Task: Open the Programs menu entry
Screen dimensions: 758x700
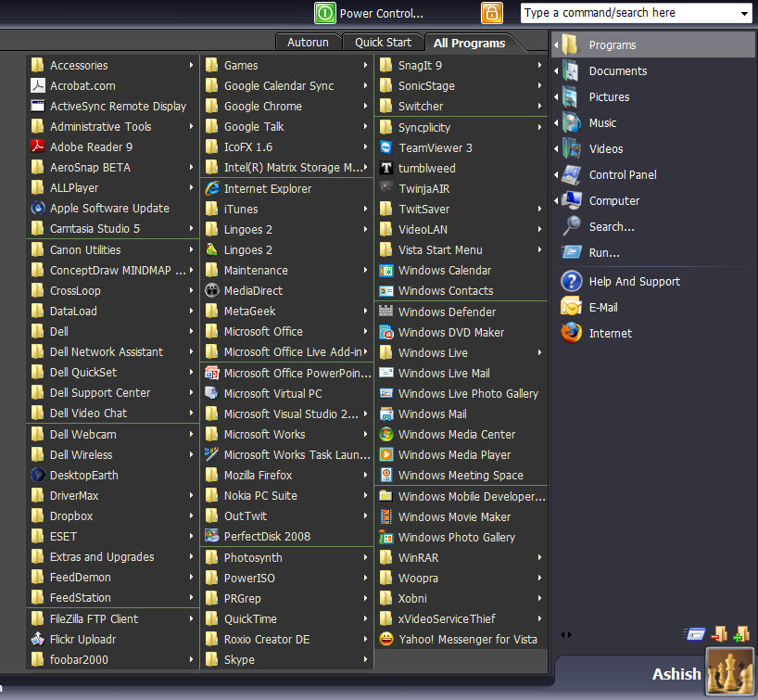Action: coord(652,45)
